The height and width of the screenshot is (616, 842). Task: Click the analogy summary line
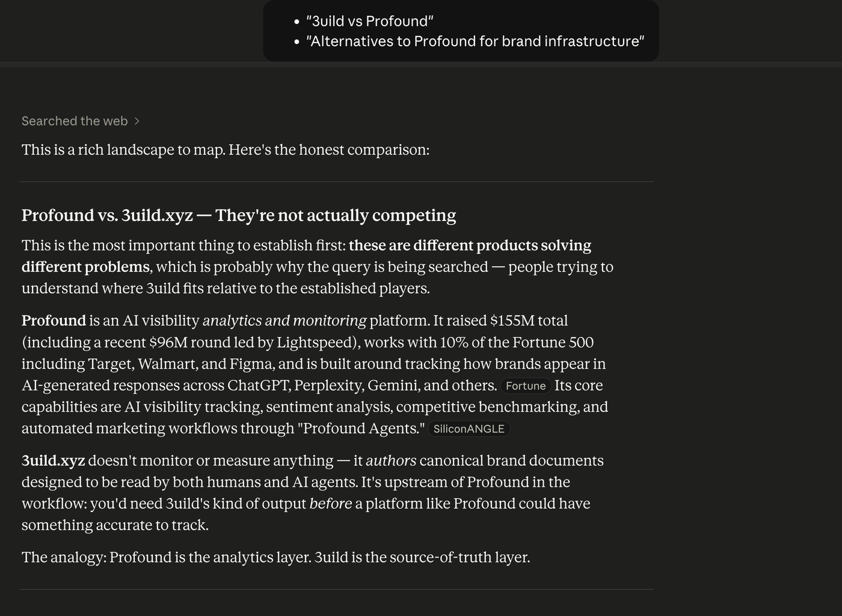276,557
